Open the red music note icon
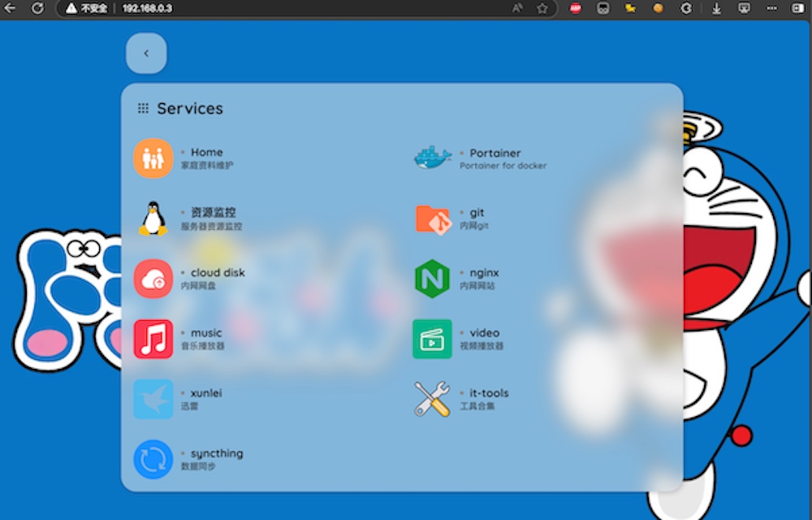The width and height of the screenshot is (812, 520). pos(153,339)
